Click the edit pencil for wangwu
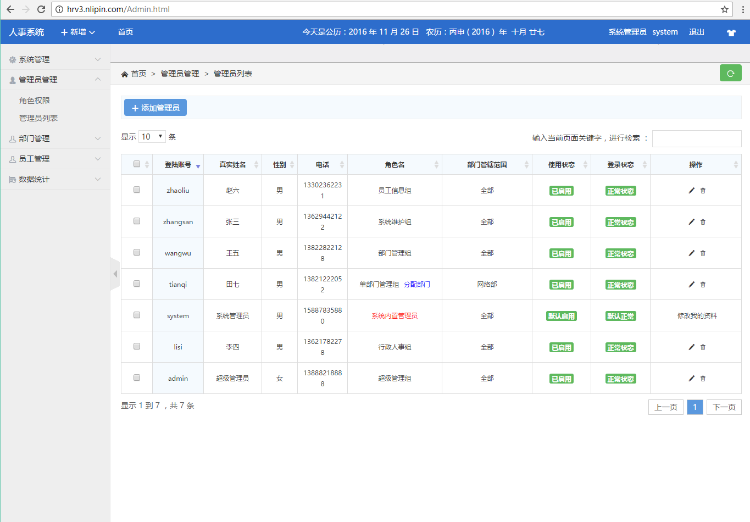This screenshot has height=522, width=750. tap(691, 253)
